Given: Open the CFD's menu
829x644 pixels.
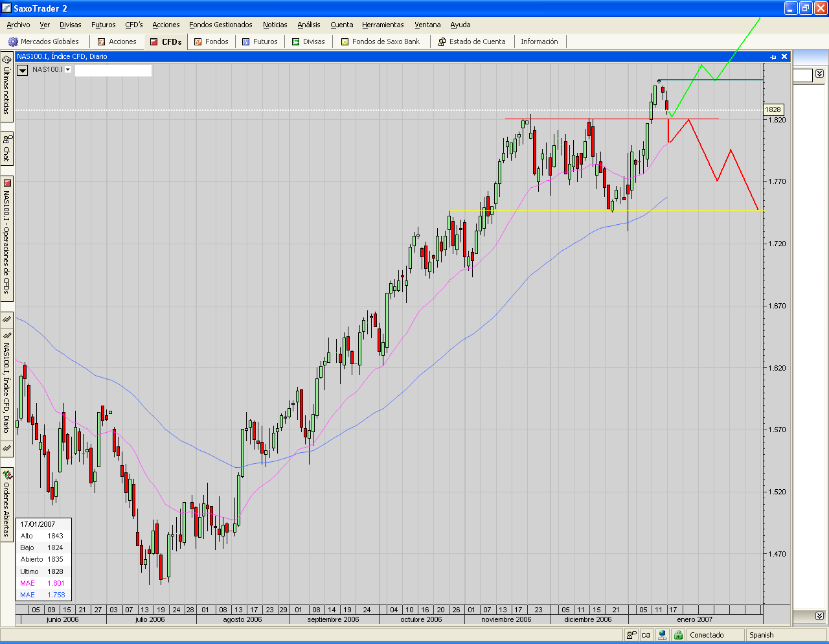Looking at the screenshot, I should [134, 25].
